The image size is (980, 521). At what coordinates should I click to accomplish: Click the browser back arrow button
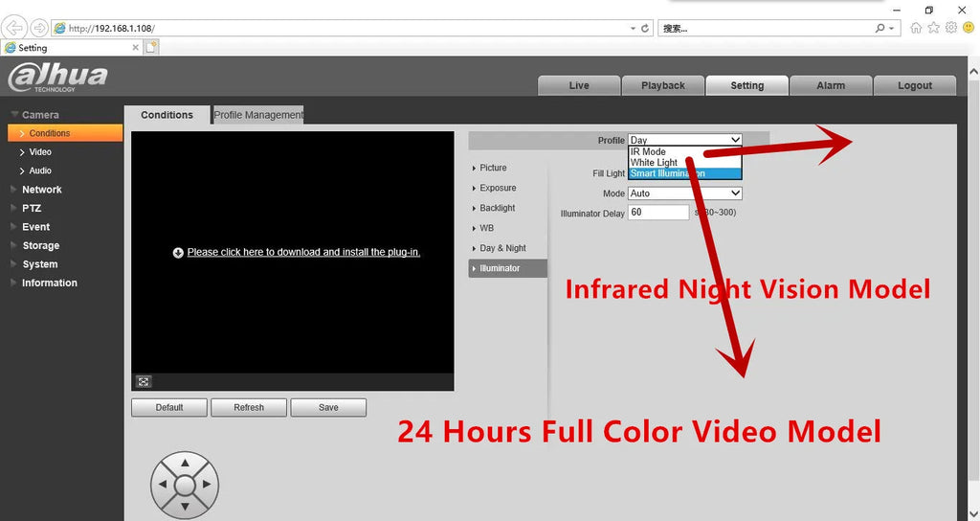click(x=15, y=29)
